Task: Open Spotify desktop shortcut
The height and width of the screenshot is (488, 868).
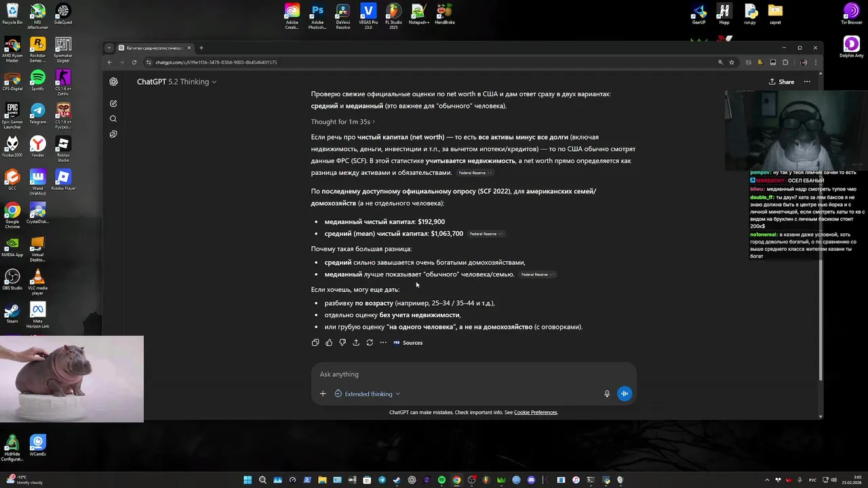Action: pyautogui.click(x=38, y=79)
